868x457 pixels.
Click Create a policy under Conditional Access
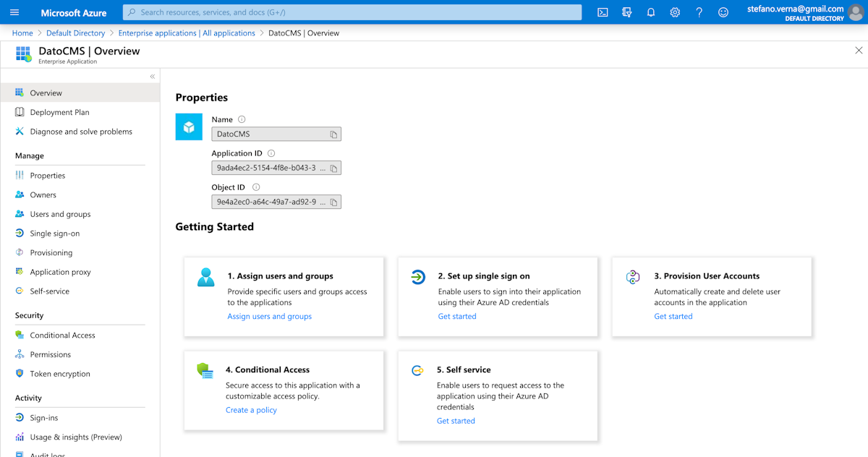click(x=251, y=409)
